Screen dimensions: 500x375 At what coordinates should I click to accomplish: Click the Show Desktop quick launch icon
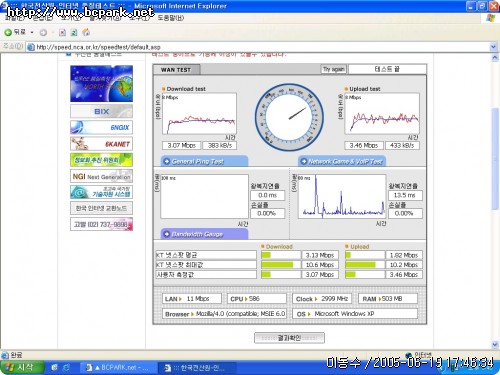[x=54, y=367]
